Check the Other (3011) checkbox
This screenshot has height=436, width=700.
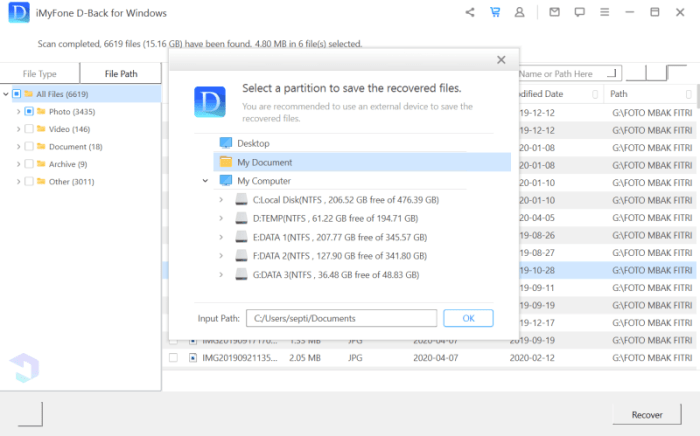[29, 181]
